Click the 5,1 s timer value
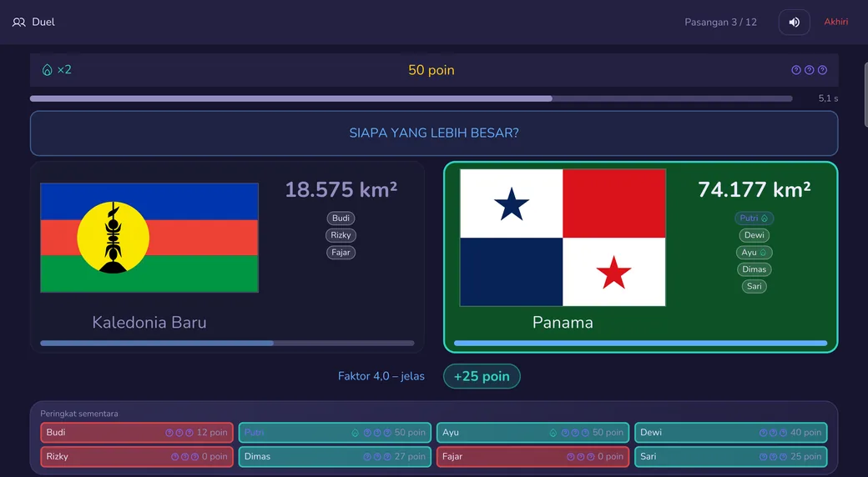Viewport: 868px width, 477px height. tap(828, 98)
